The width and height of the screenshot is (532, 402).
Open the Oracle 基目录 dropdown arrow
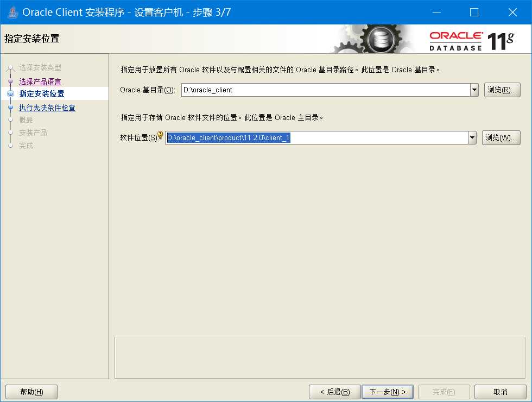[474, 90]
